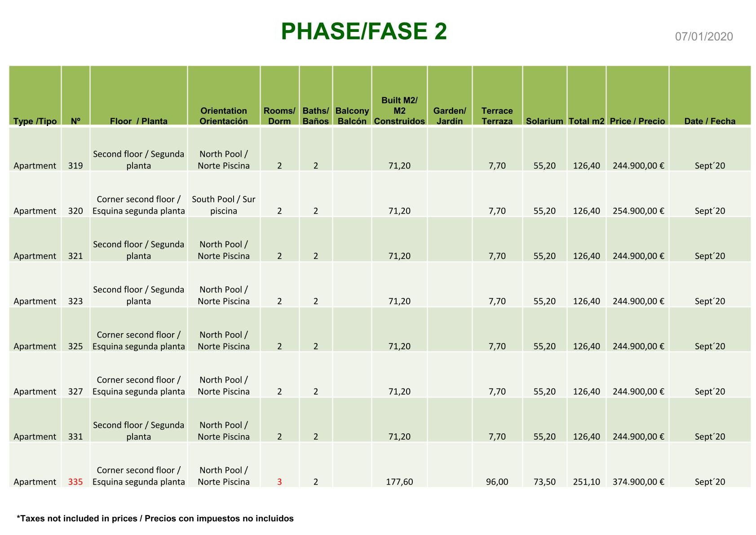Click the red 3 rooms value
The image size is (756, 535).
pos(279,482)
